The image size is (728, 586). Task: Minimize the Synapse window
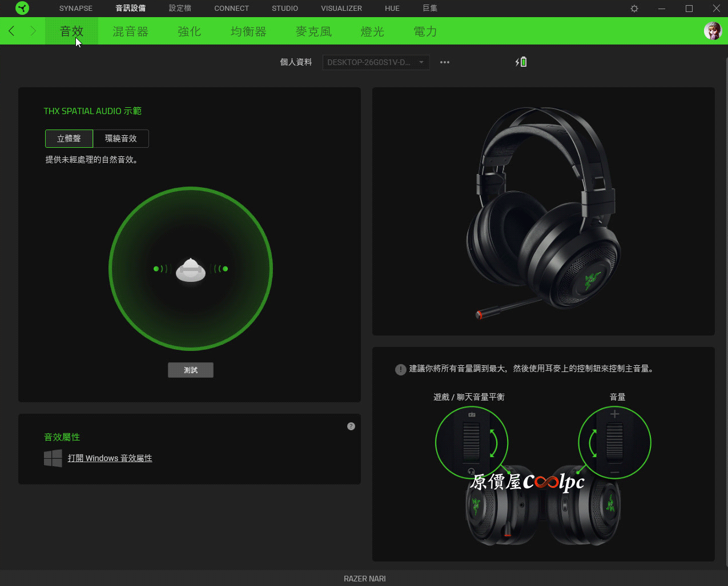662,9
